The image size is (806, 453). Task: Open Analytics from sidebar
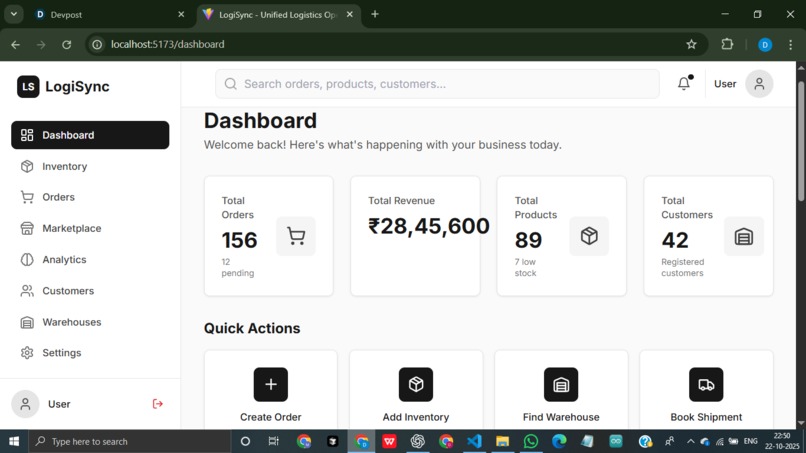pyautogui.click(x=90, y=260)
